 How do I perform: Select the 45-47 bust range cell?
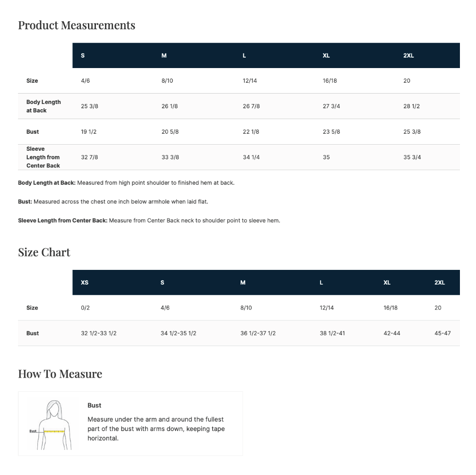click(442, 333)
